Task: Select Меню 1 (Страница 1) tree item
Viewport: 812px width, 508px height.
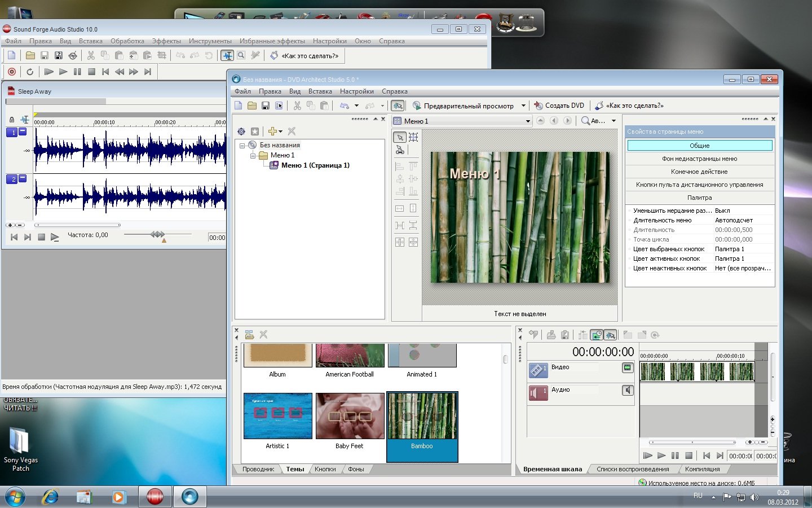Action: [315, 165]
